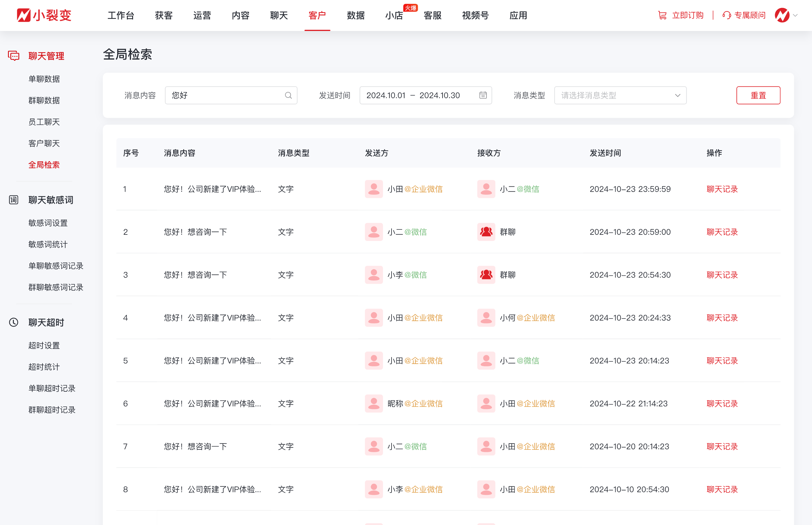Click the 群聊 group icon in row 2

486,232
